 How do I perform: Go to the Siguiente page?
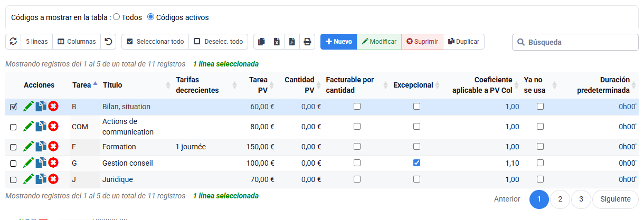coord(615,199)
